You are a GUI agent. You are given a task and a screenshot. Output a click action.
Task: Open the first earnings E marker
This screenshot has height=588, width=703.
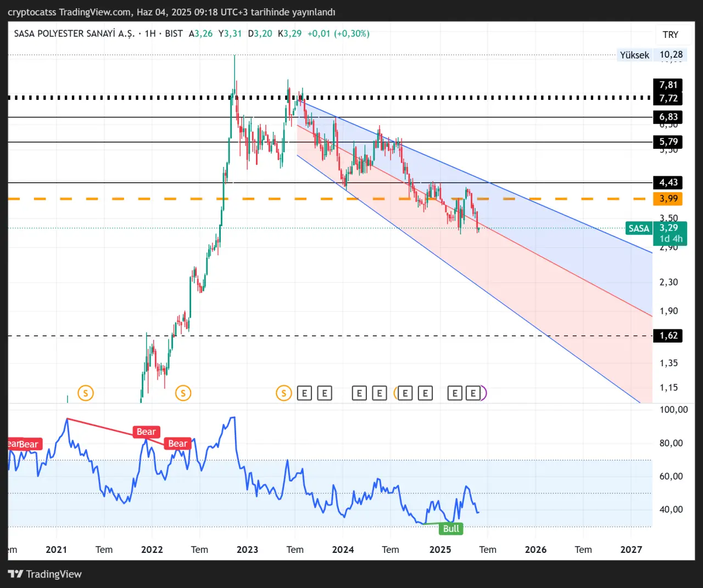(x=304, y=393)
